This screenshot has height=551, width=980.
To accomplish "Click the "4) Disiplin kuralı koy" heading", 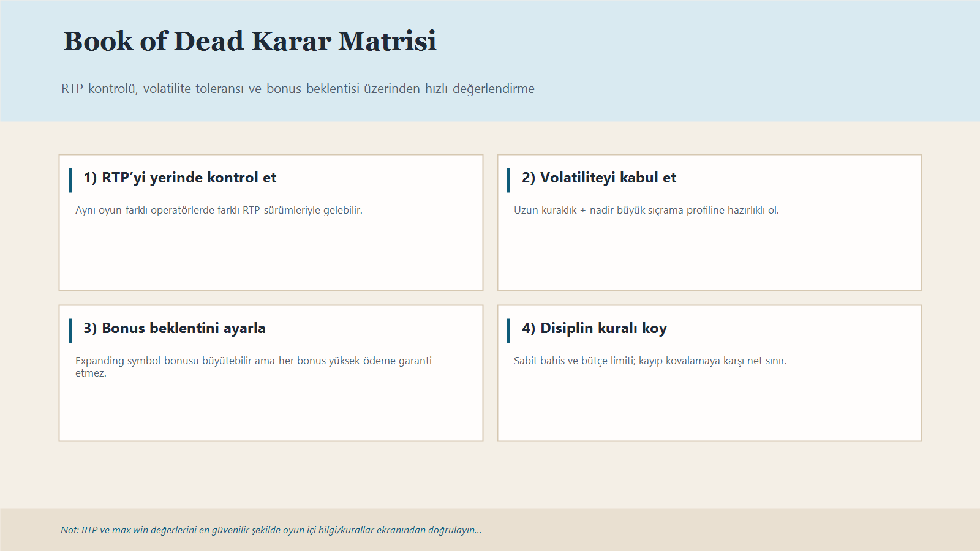I will coord(594,328).
